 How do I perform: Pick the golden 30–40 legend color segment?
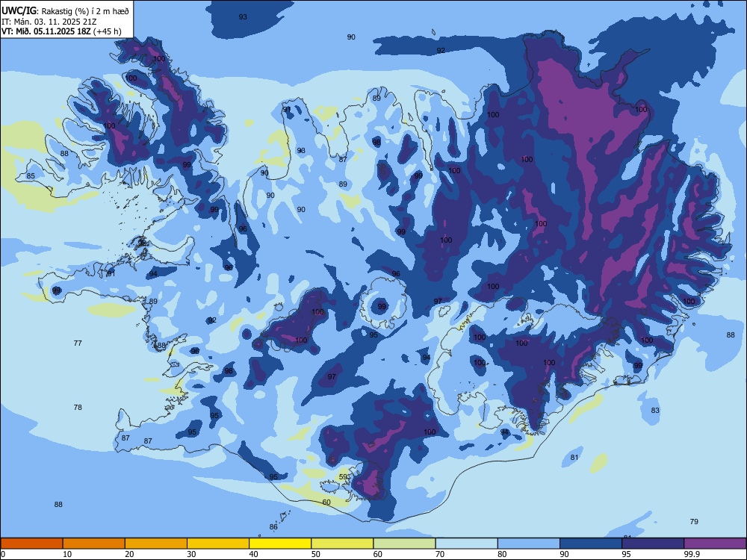click(218, 544)
